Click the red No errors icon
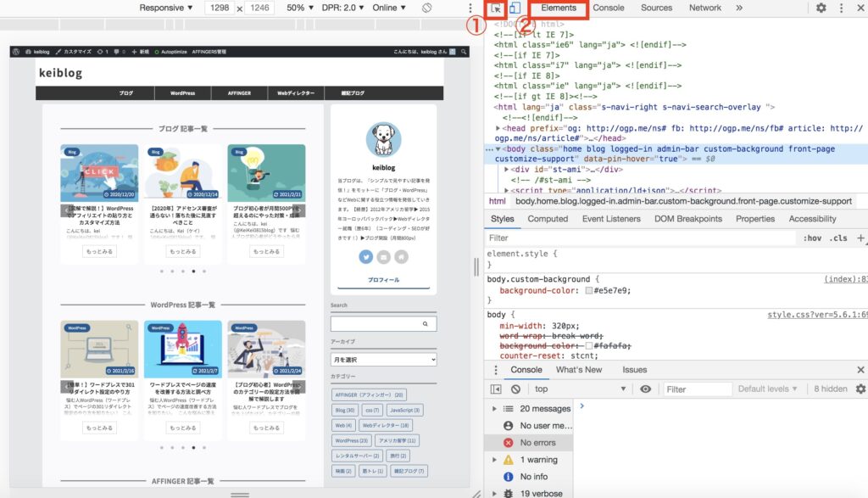 pos(509,443)
